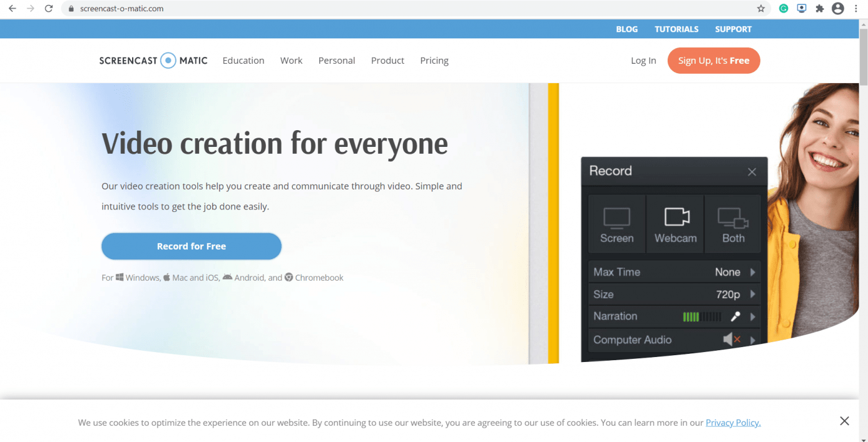Open the Chrome profile avatar

pos(838,9)
